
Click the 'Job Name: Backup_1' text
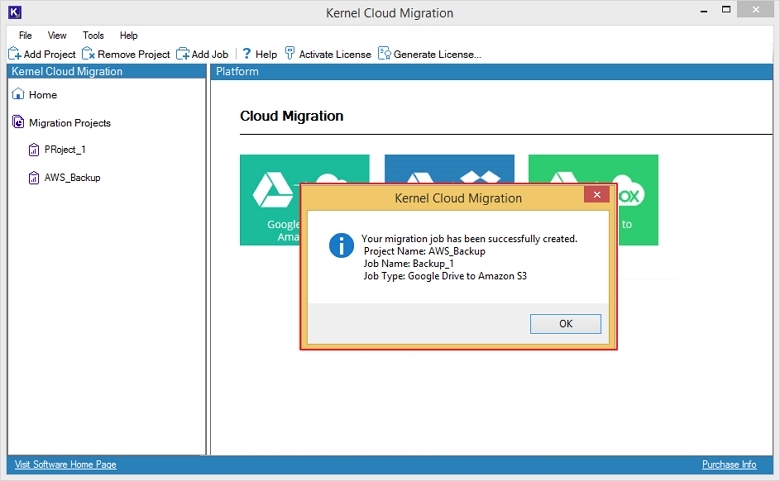[x=408, y=264]
